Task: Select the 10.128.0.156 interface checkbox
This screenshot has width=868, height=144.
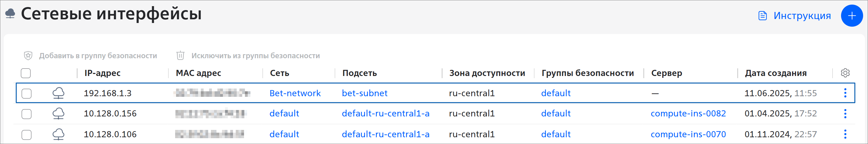Action: pyautogui.click(x=27, y=114)
